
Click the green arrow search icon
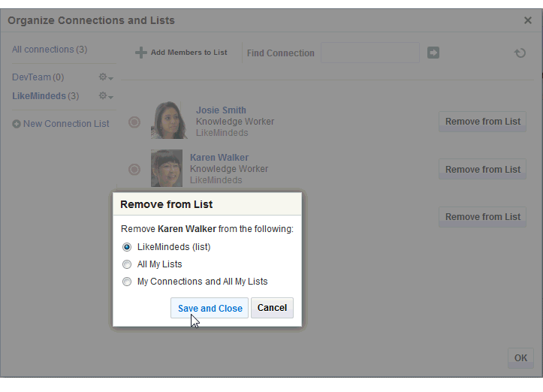433,53
